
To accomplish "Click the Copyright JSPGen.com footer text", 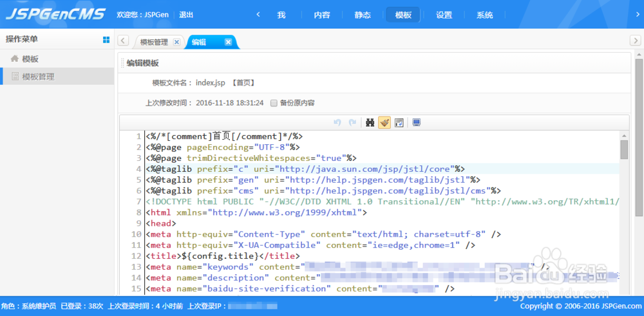I will pos(581,306).
